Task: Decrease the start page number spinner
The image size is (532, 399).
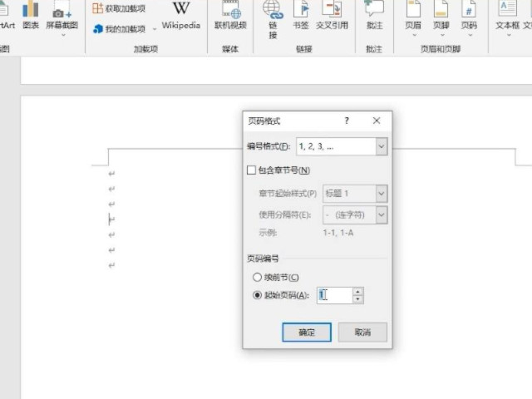Action: 358,299
